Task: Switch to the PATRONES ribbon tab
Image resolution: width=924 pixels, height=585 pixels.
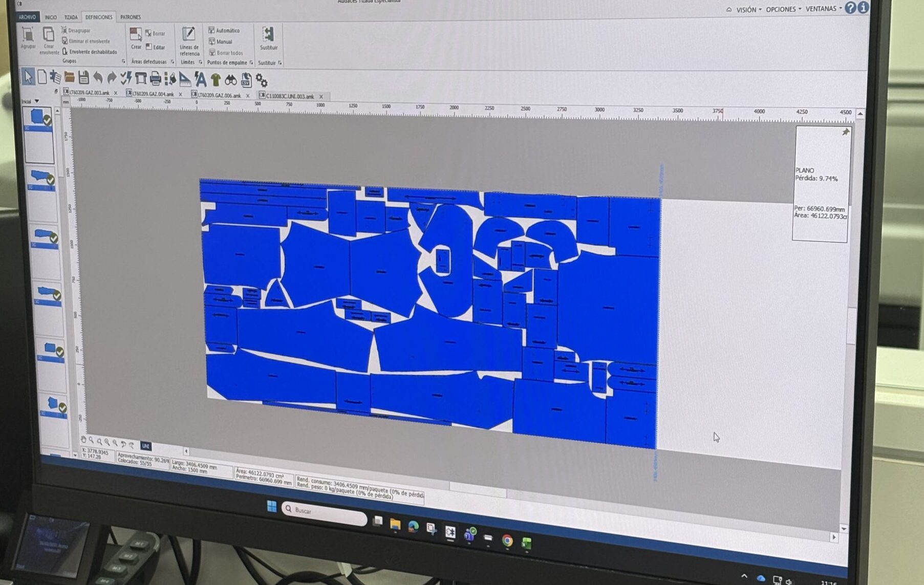Action: 130,17
